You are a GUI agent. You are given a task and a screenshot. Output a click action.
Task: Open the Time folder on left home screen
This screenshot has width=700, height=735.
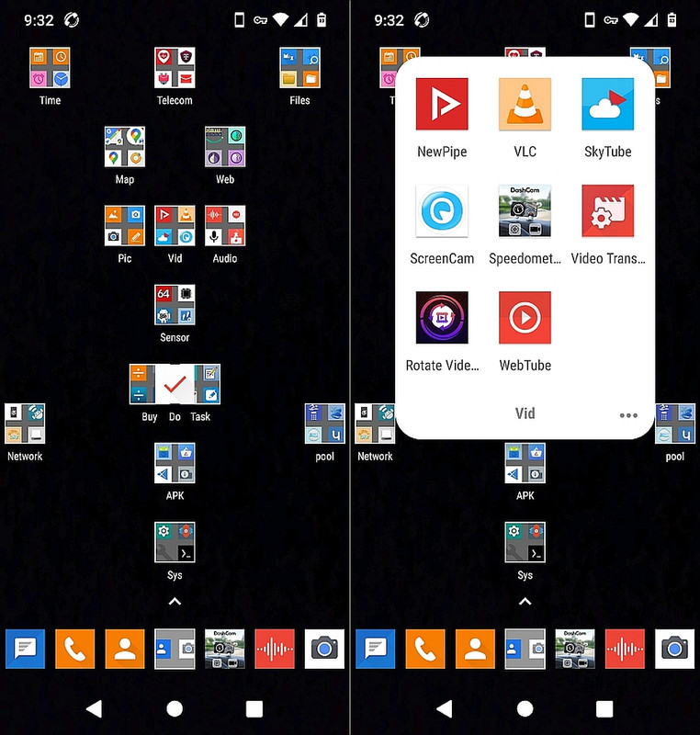tap(50, 67)
